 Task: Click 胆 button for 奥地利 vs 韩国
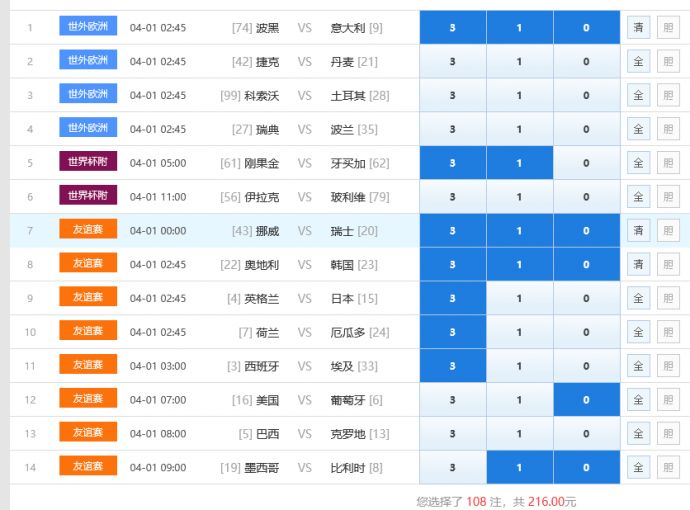point(667,265)
